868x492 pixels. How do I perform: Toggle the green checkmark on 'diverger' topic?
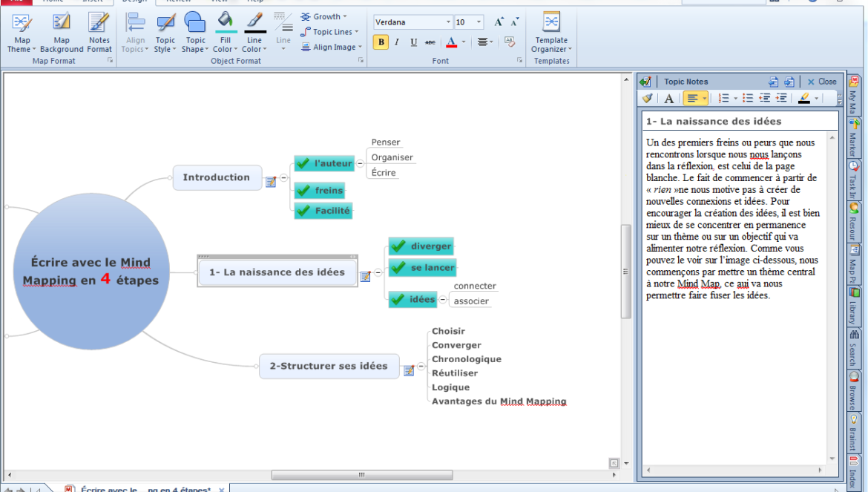398,246
